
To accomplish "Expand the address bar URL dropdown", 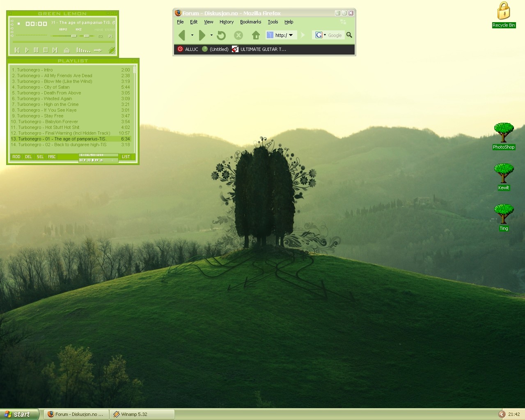I will click(291, 35).
